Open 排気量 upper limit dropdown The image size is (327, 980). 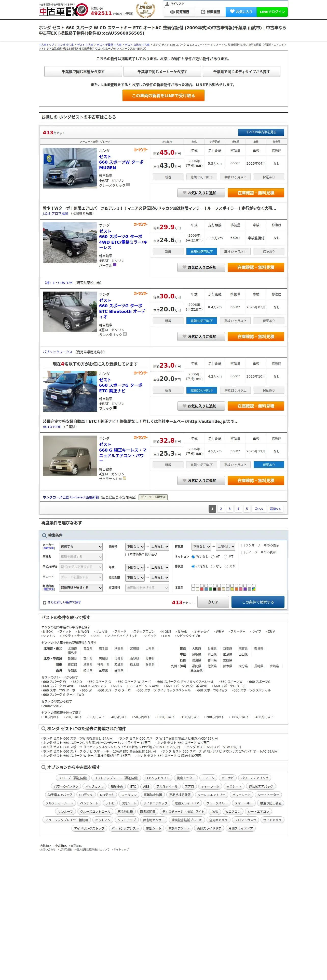pyautogui.click(x=225, y=547)
